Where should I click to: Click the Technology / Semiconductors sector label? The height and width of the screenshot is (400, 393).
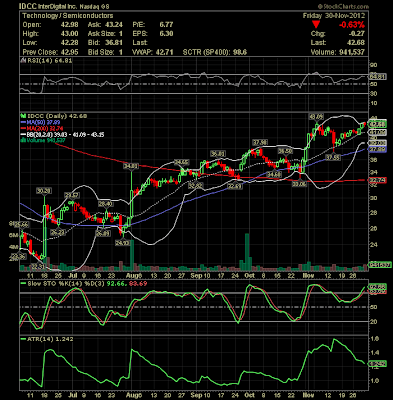coord(68,16)
